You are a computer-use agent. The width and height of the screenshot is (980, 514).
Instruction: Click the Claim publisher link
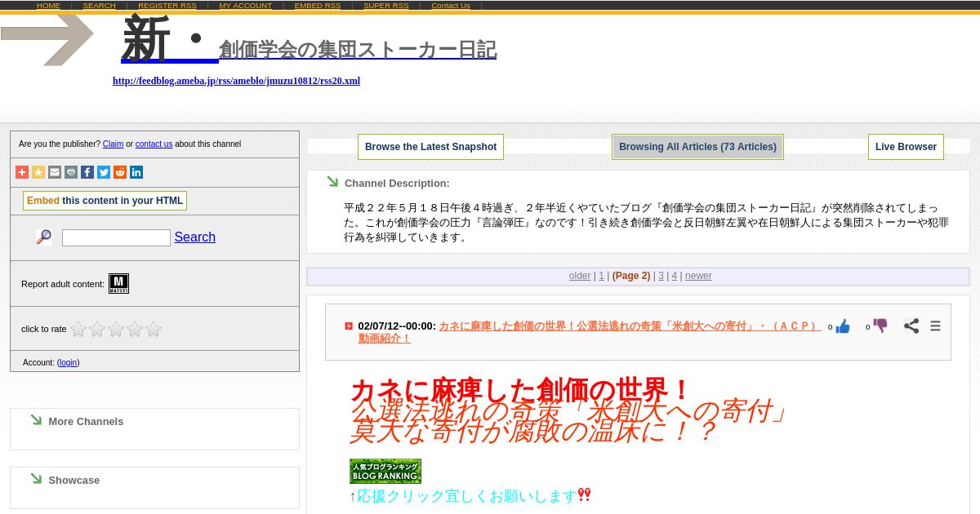point(113,144)
